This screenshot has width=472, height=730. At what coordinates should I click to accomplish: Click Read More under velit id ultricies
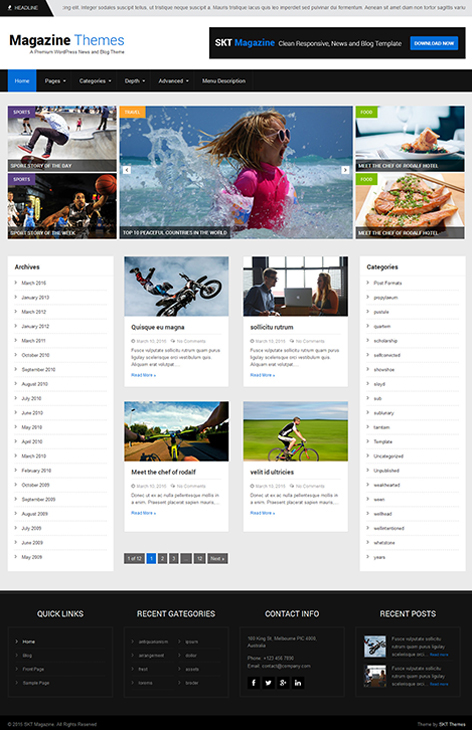(x=263, y=513)
